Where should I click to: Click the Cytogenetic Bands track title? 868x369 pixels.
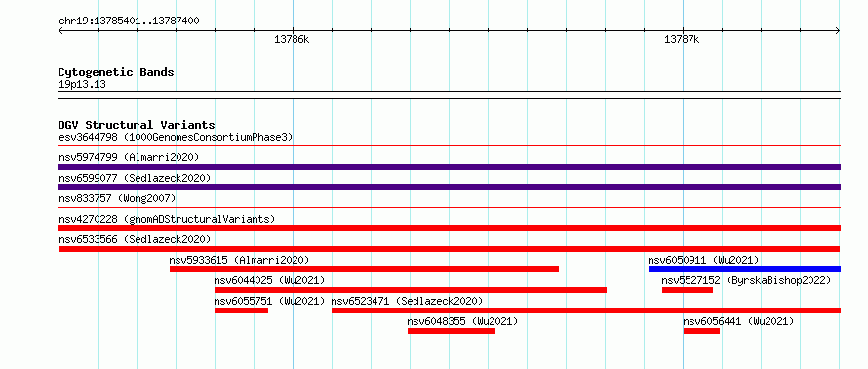point(116,72)
